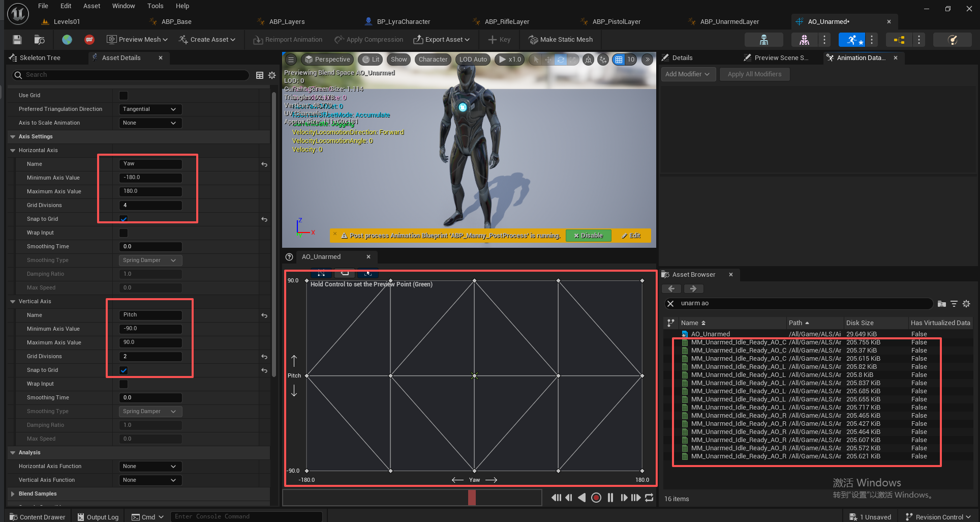Open the Content Drawer
The image size is (980, 522).
tap(38, 517)
